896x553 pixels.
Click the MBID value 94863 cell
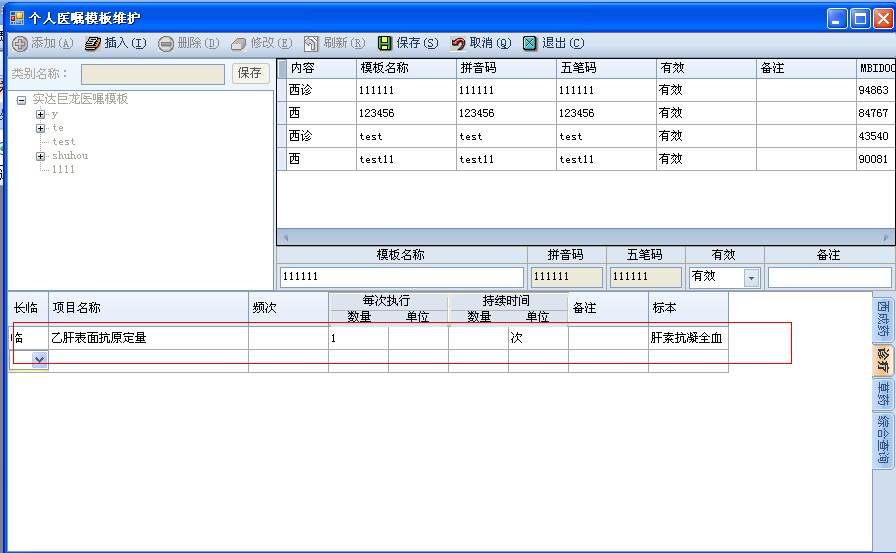click(x=875, y=90)
